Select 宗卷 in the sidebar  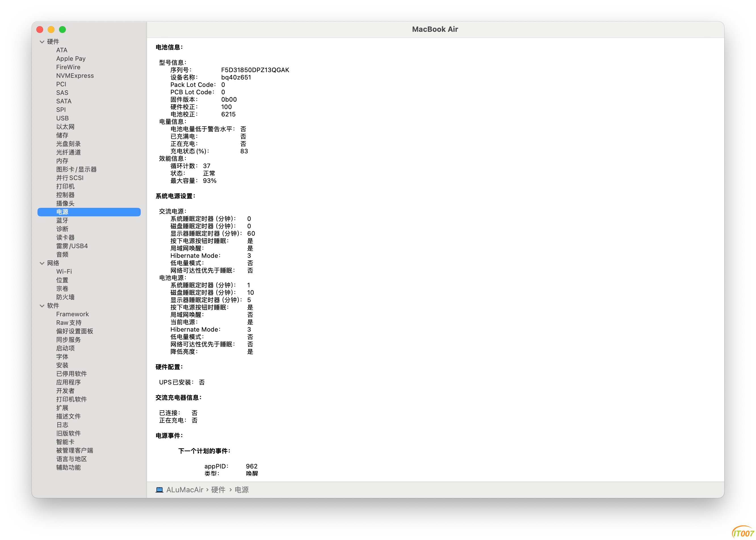click(x=62, y=289)
